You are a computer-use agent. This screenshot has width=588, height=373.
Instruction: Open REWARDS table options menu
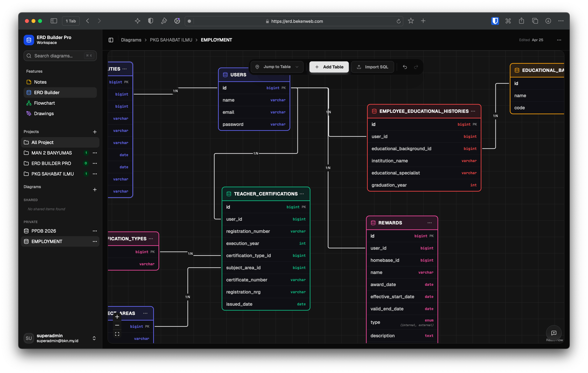tap(430, 223)
